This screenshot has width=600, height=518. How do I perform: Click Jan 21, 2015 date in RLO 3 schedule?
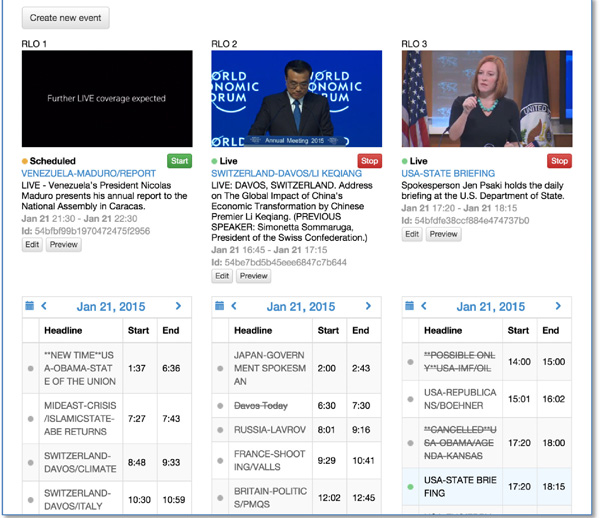tap(491, 307)
